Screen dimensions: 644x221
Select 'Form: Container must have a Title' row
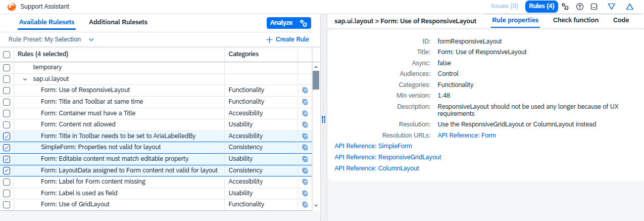(x=156, y=113)
